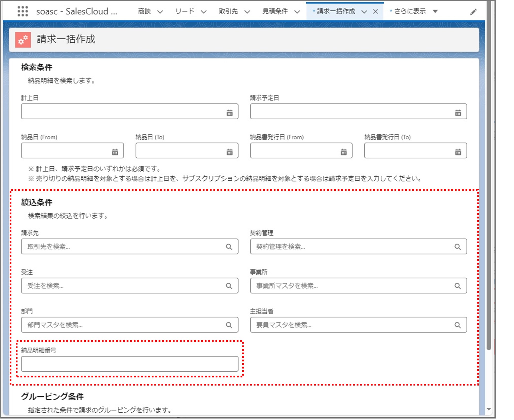The height and width of the screenshot is (420, 514).
Task: Open calendar picker for 計上日 field
Action: coord(229,113)
